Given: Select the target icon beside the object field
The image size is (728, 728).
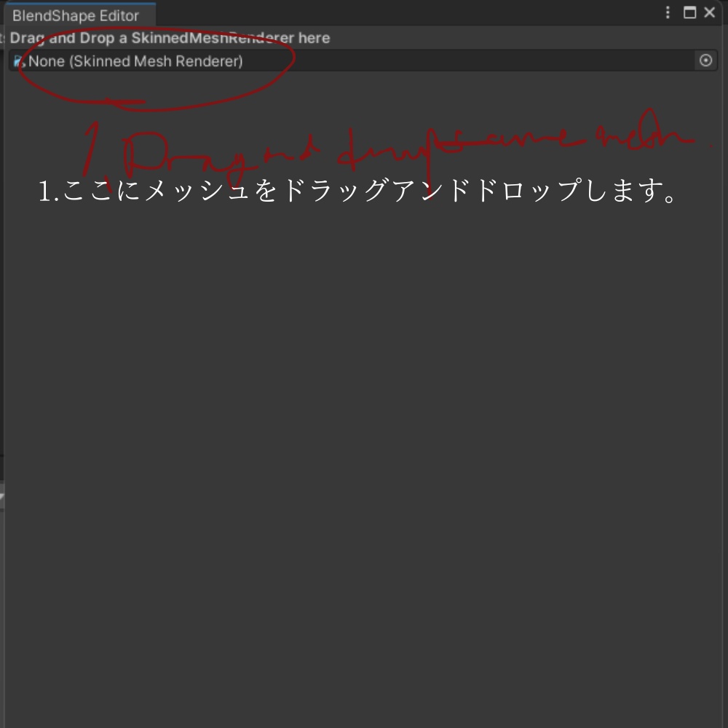Looking at the screenshot, I should (x=705, y=60).
